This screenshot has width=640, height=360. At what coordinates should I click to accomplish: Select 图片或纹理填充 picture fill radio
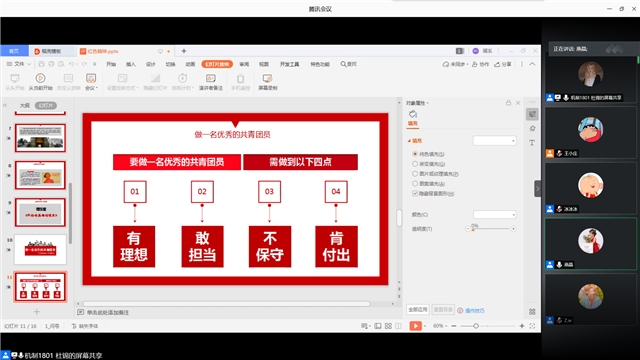coord(415,173)
